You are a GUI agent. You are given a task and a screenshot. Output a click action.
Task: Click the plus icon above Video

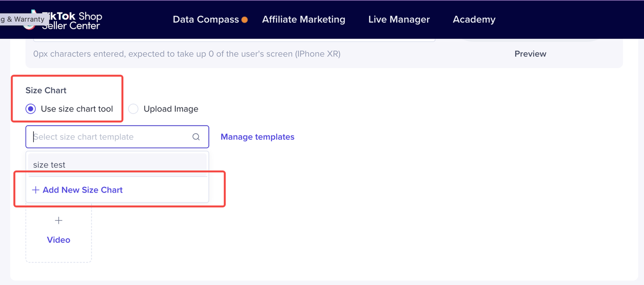click(58, 221)
